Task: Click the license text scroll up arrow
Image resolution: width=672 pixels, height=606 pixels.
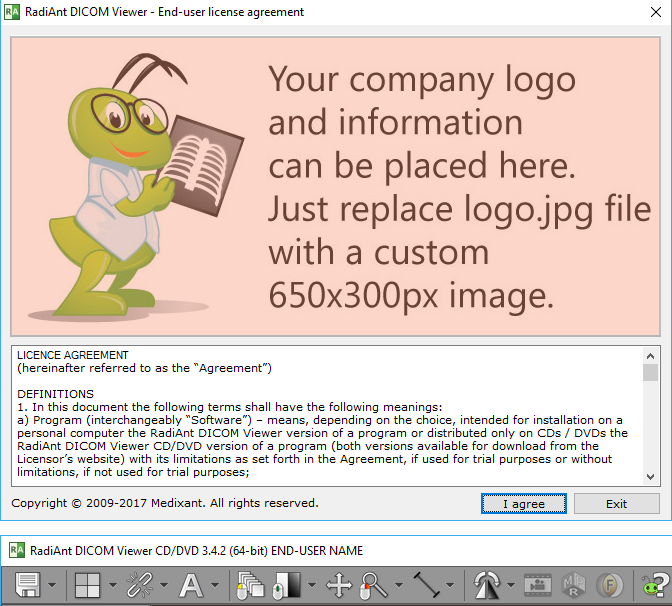Action: (650, 356)
